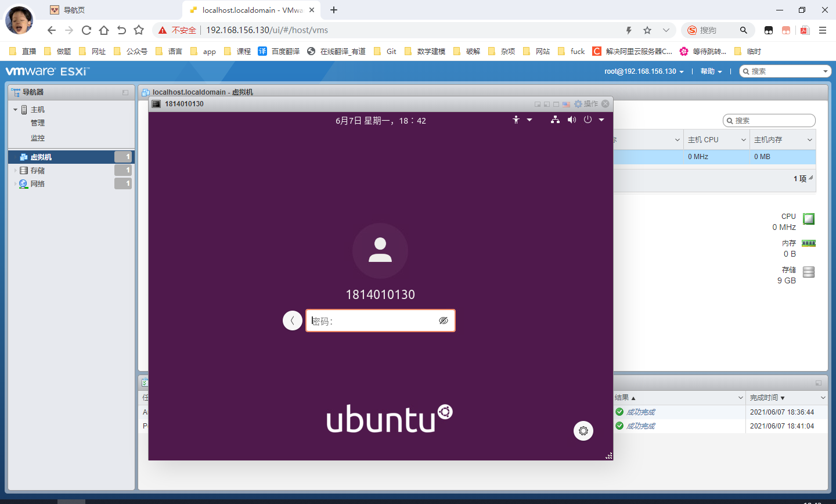Viewport: 836px width, 504px height.
Task: Click the Ubuntu accessibility icon
Action: [516, 120]
